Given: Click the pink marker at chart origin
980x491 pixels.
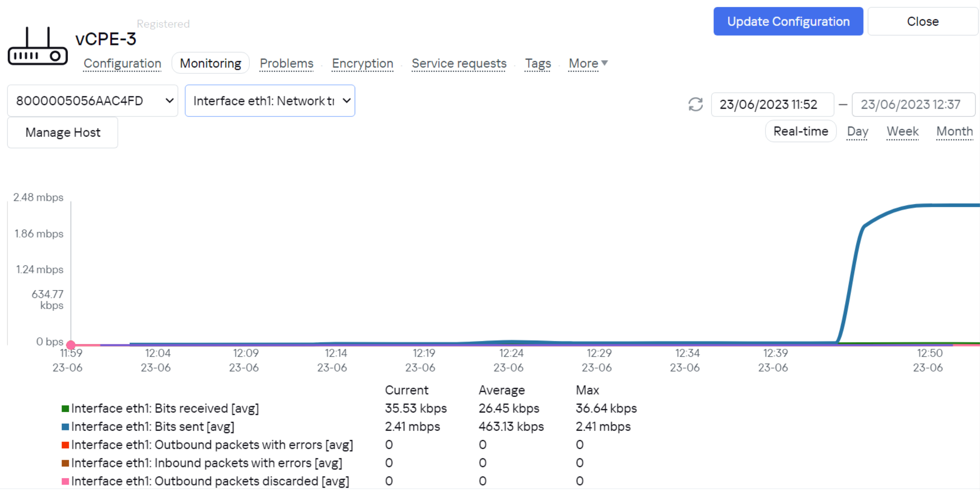Looking at the screenshot, I should coord(71,345).
